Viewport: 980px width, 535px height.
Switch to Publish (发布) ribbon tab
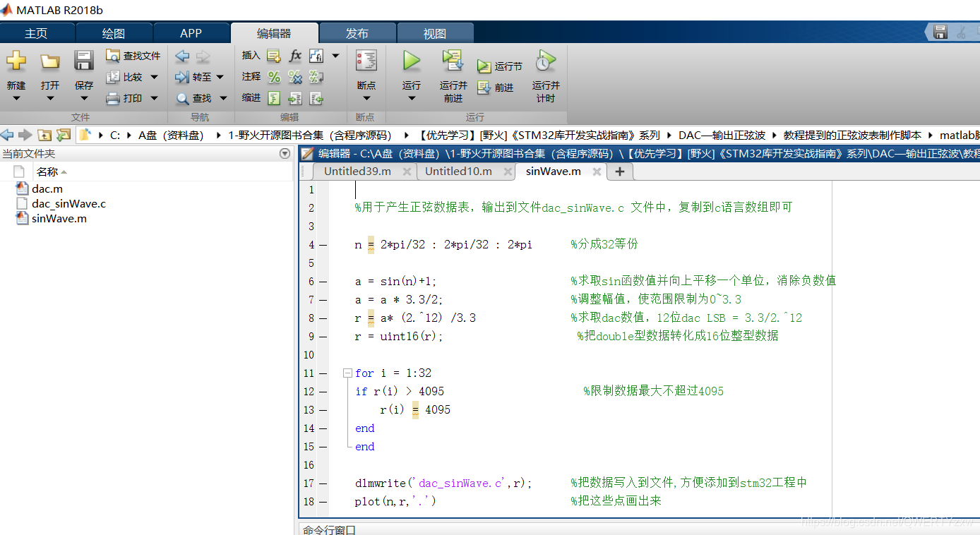(357, 33)
